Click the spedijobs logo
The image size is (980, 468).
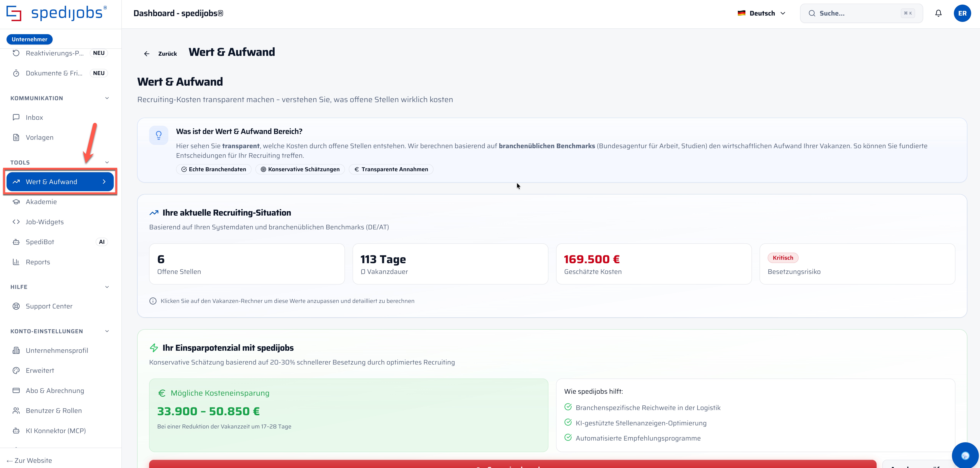click(x=56, y=13)
